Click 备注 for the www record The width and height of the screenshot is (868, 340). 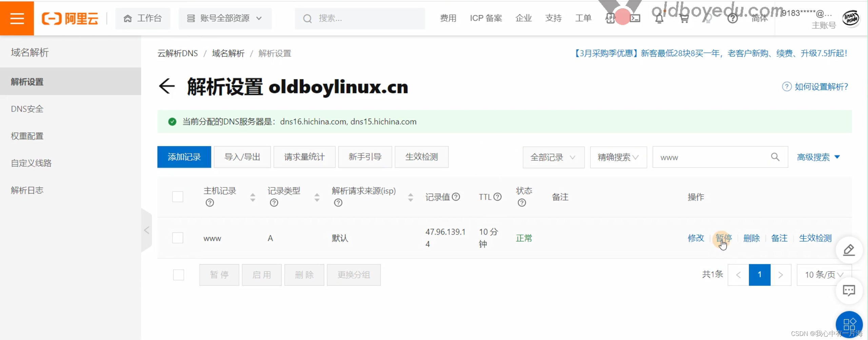pos(779,238)
